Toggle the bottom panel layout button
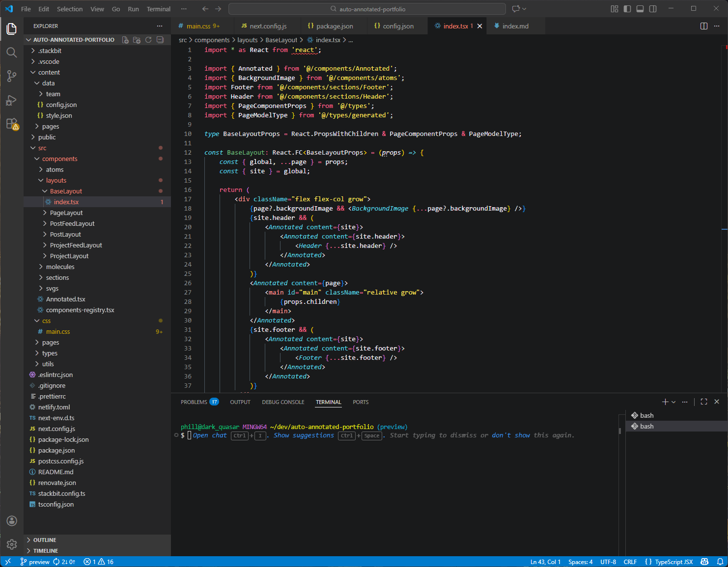 640,9
